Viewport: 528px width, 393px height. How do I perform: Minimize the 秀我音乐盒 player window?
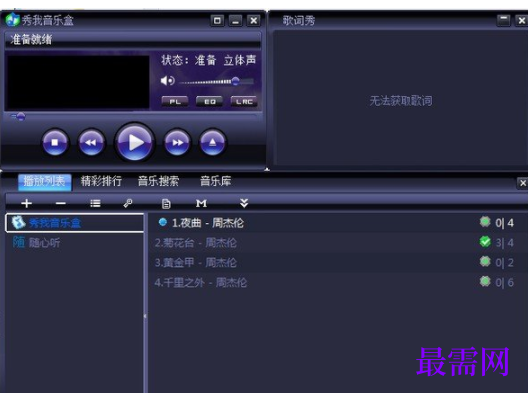235,21
